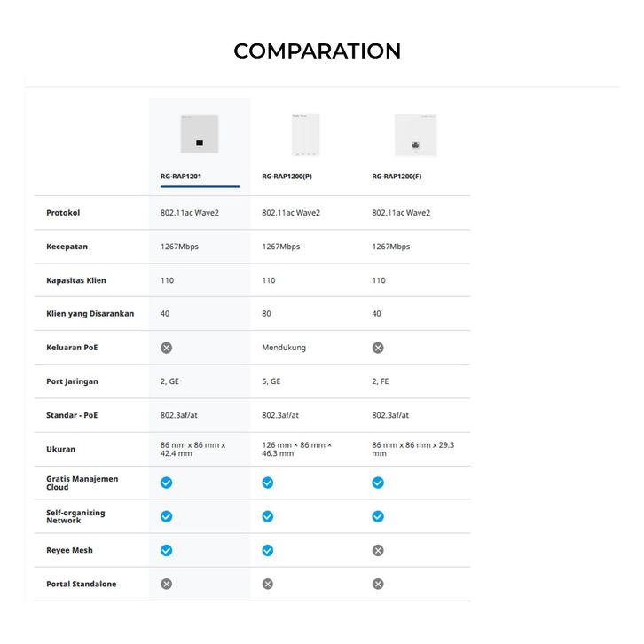Viewport: 644px width, 644px height.
Task: Select the RG-RAP1201 column tab
Action: click(181, 177)
